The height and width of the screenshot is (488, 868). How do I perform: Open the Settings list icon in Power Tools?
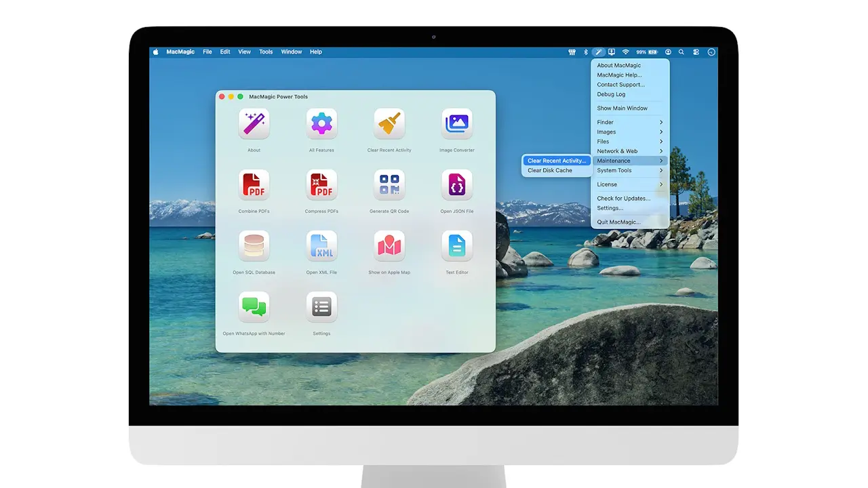pos(321,307)
